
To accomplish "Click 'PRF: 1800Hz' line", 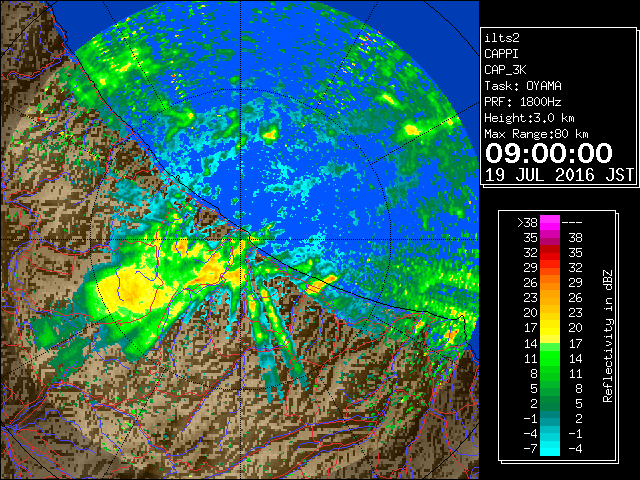I will click(523, 102).
